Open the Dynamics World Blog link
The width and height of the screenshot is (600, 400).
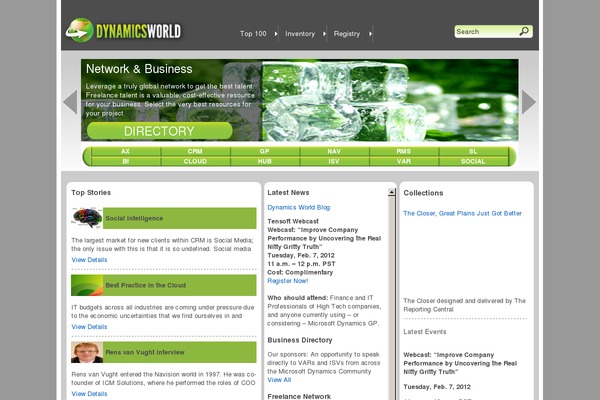click(x=298, y=207)
